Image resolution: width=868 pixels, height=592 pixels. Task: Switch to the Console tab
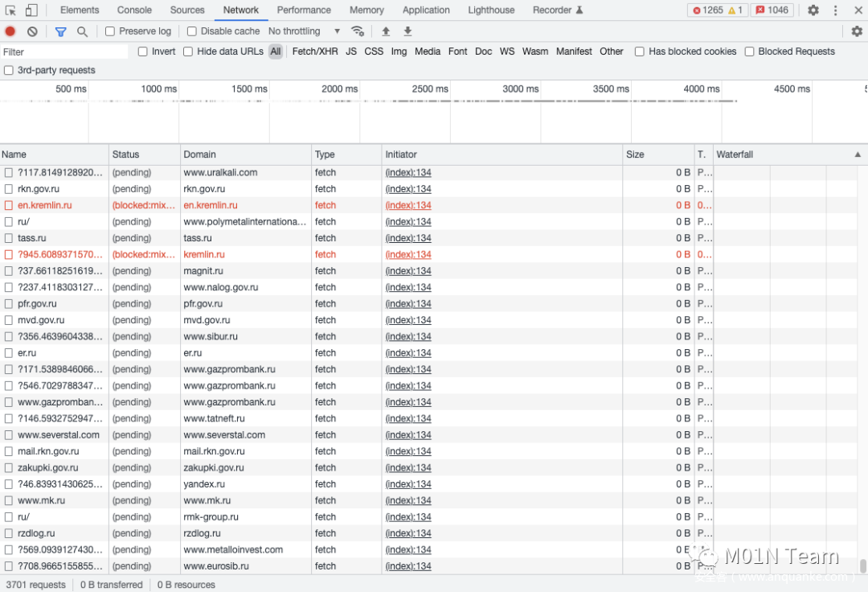pos(134,10)
